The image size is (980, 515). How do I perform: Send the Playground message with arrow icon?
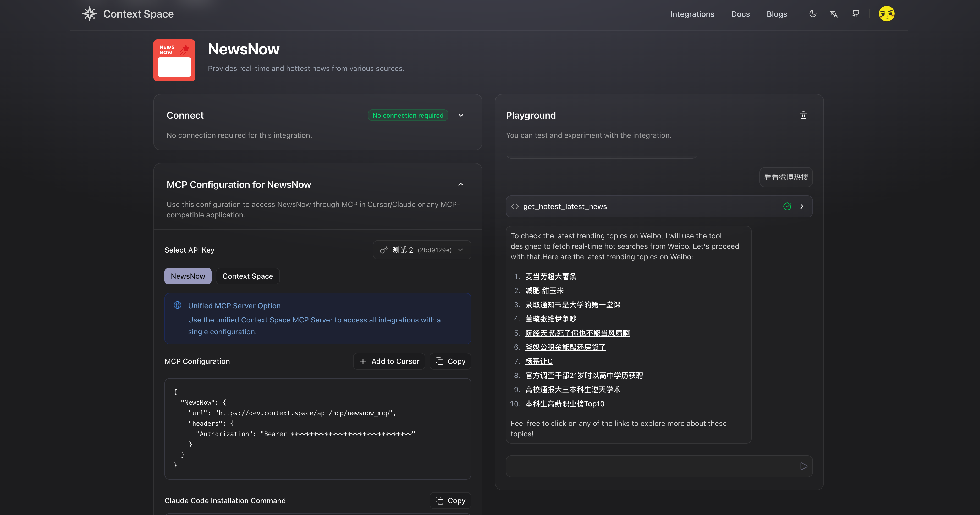pos(803,466)
